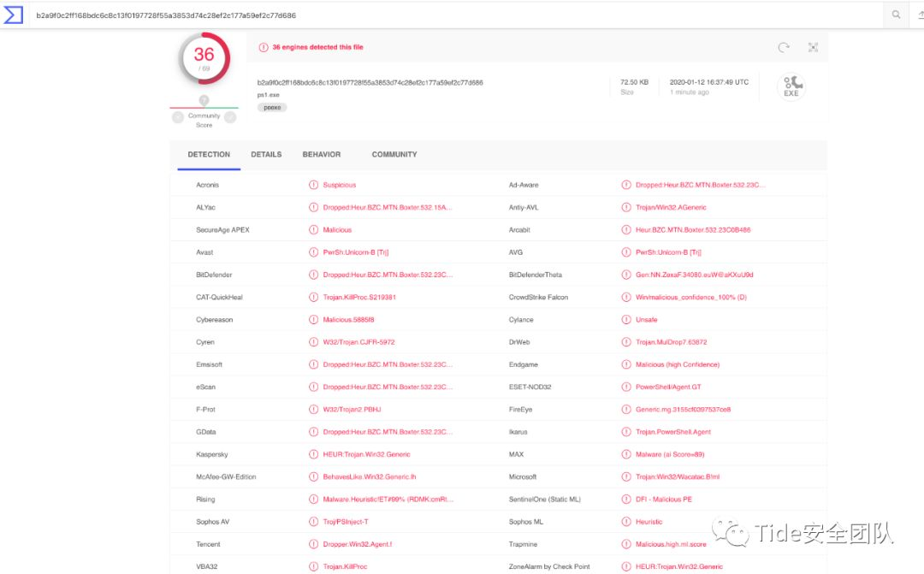The height and width of the screenshot is (574, 924).
Task: Click the file hash text in summary
Action: tap(370, 82)
